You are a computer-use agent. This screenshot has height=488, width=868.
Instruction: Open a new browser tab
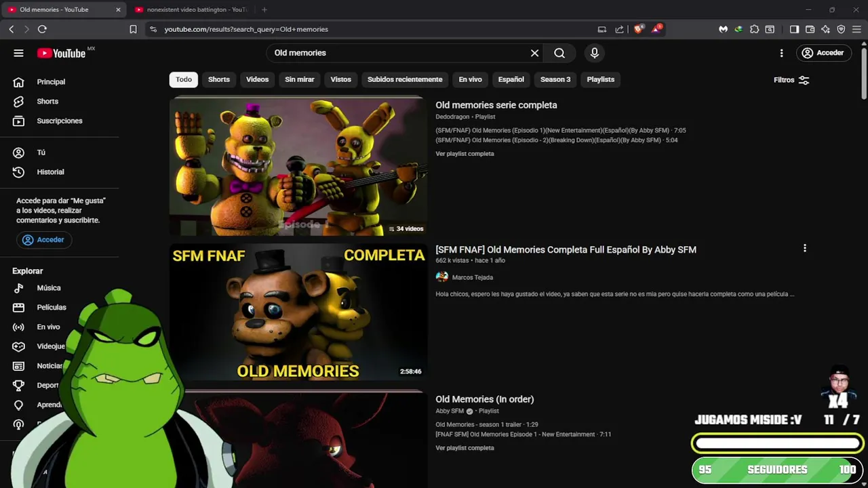pos(264,9)
